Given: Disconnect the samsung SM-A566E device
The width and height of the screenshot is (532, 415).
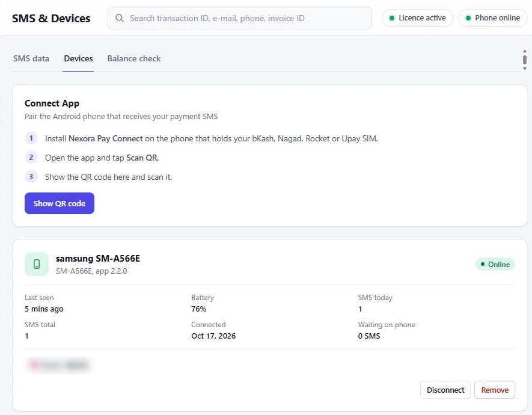Looking at the screenshot, I should coord(445,390).
